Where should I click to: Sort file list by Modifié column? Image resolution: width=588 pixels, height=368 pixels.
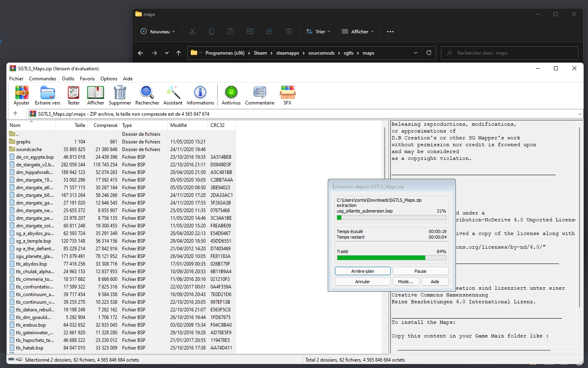[x=188, y=125]
